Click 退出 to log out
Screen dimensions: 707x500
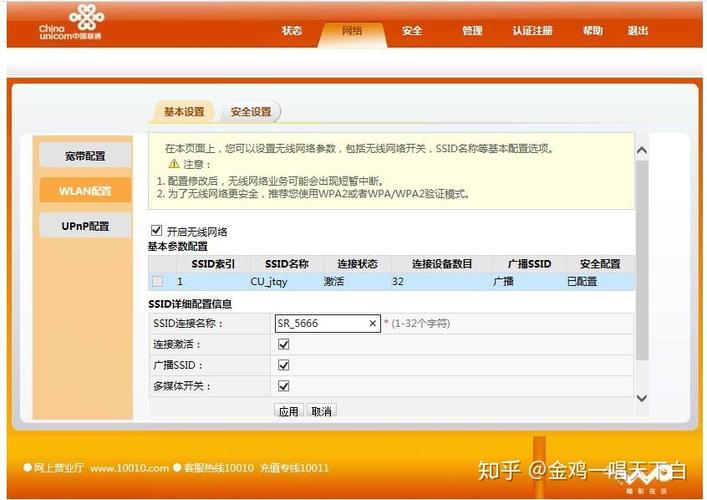638,31
